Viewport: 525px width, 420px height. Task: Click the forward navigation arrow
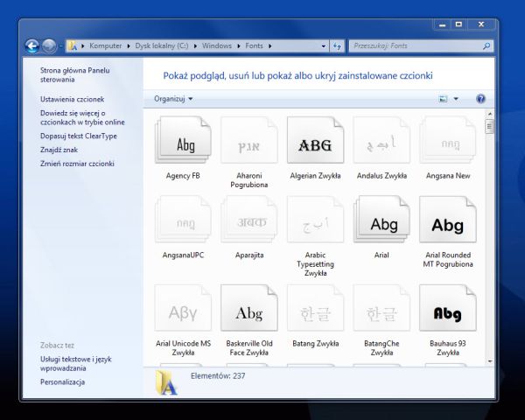(x=49, y=45)
